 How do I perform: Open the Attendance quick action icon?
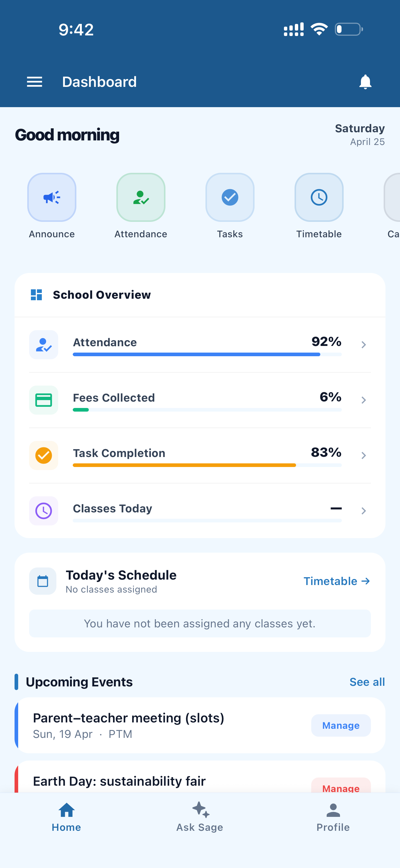[141, 197]
